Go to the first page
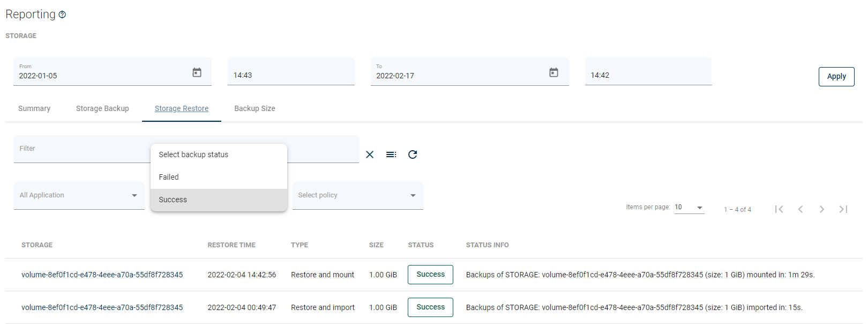 pos(779,209)
